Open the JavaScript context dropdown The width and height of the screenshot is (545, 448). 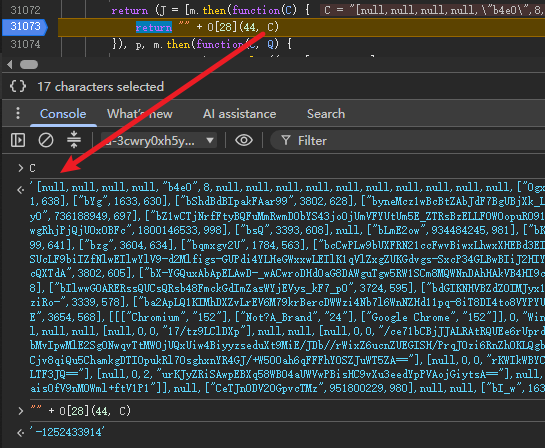[159, 140]
